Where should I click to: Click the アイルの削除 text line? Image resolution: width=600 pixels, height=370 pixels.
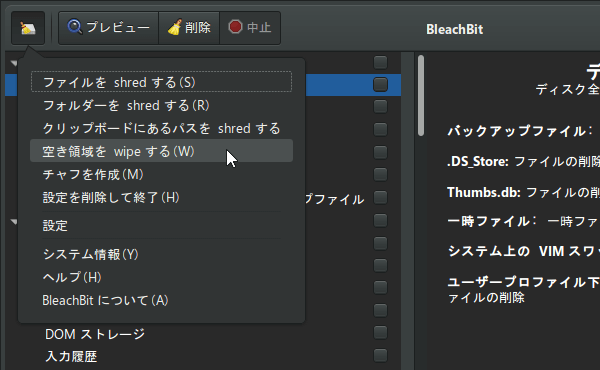point(486,298)
